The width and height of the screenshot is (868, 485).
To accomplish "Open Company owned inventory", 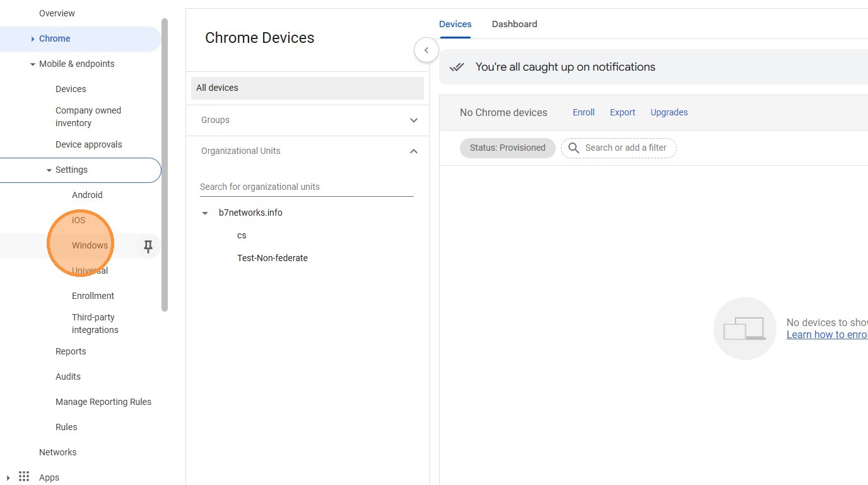I will 88,117.
